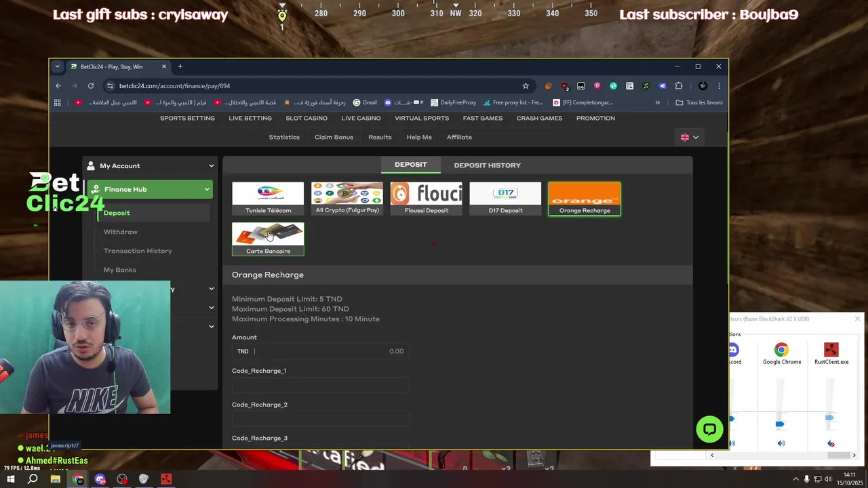
Task: Open File Explorer from the taskbar
Action: click(x=56, y=479)
